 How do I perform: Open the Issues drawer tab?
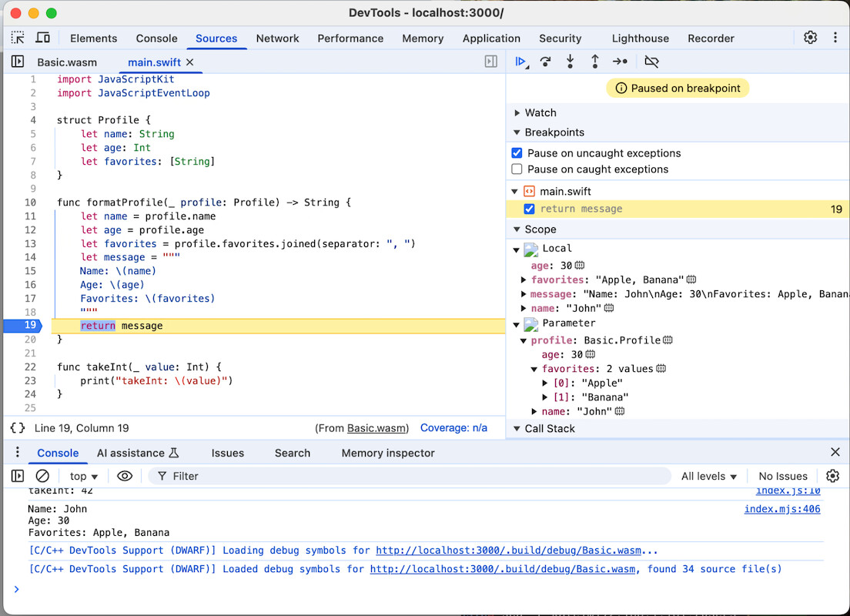coord(228,453)
